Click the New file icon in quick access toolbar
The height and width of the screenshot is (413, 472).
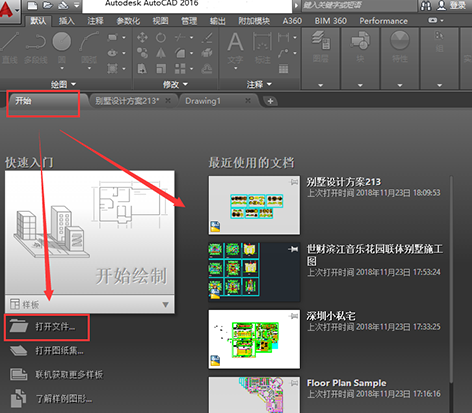pos(32,5)
